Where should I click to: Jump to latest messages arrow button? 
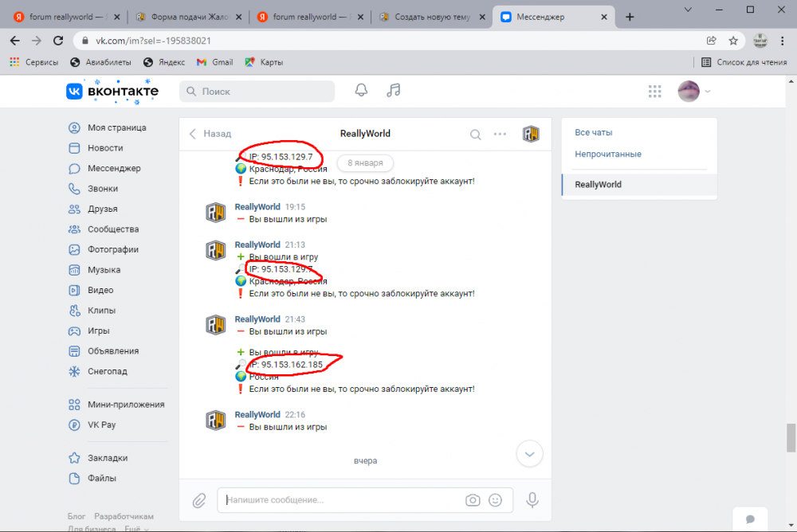[x=530, y=454]
